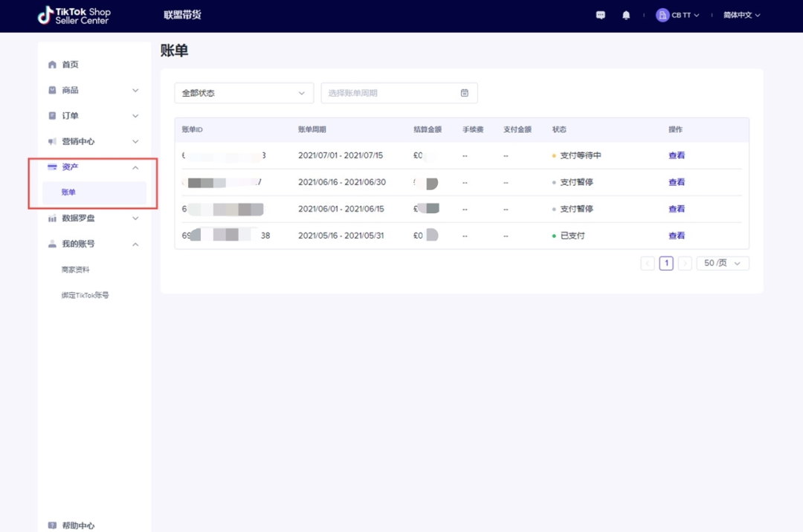
Task: Select 账单 submenu item
Action: click(94, 192)
